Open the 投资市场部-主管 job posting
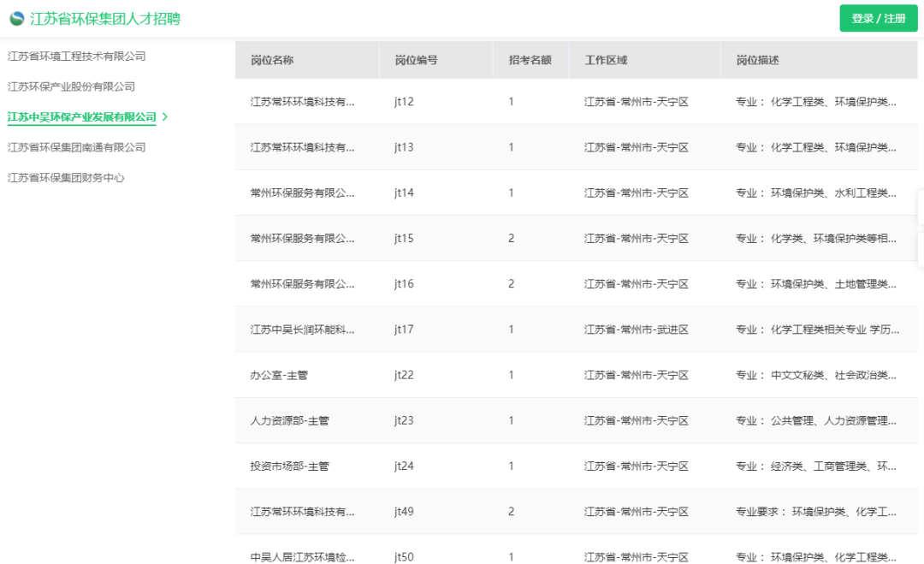Image resolution: width=924 pixels, height=564 pixels. pos(289,466)
